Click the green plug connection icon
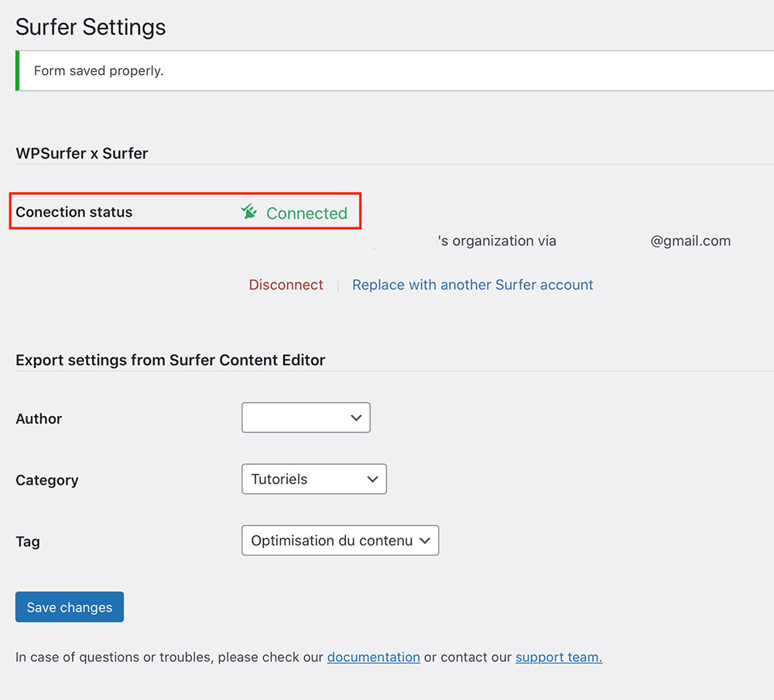 (248, 212)
